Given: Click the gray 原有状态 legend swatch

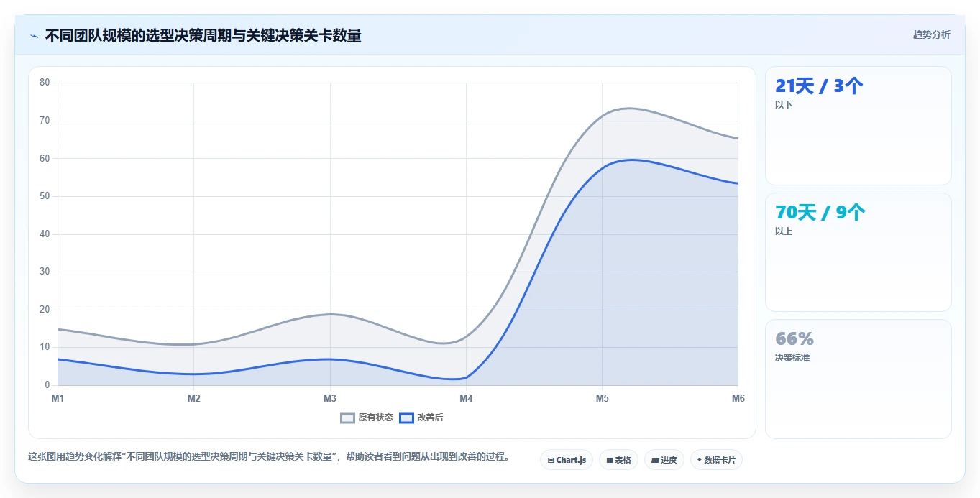Looking at the screenshot, I should (x=348, y=418).
